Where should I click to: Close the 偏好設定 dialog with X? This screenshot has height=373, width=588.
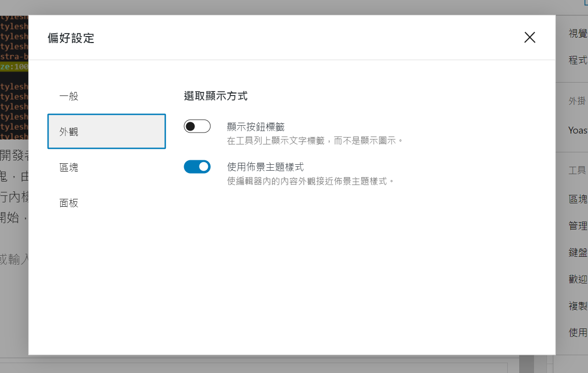click(530, 38)
